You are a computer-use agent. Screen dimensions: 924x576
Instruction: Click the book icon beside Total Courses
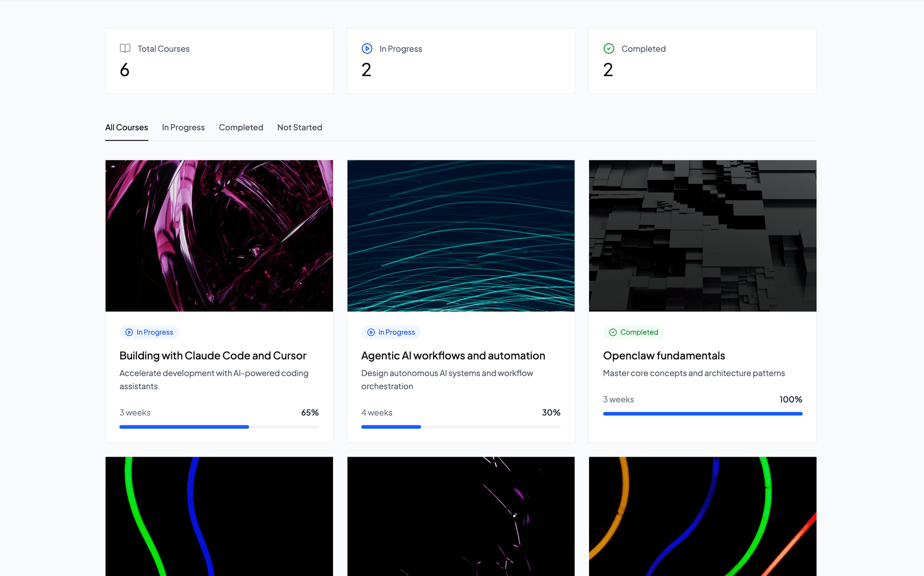(x=125, y=49)
